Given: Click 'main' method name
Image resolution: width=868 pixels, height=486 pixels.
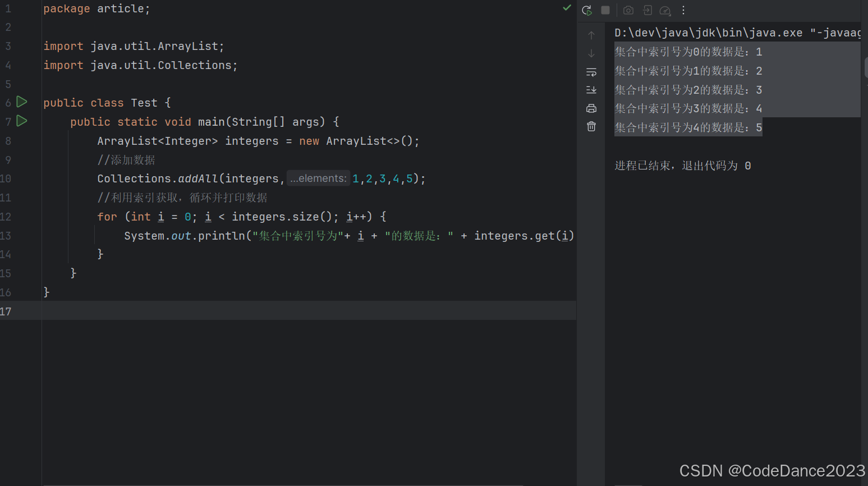Looking at the screenshot, I should tap(212, 122).
